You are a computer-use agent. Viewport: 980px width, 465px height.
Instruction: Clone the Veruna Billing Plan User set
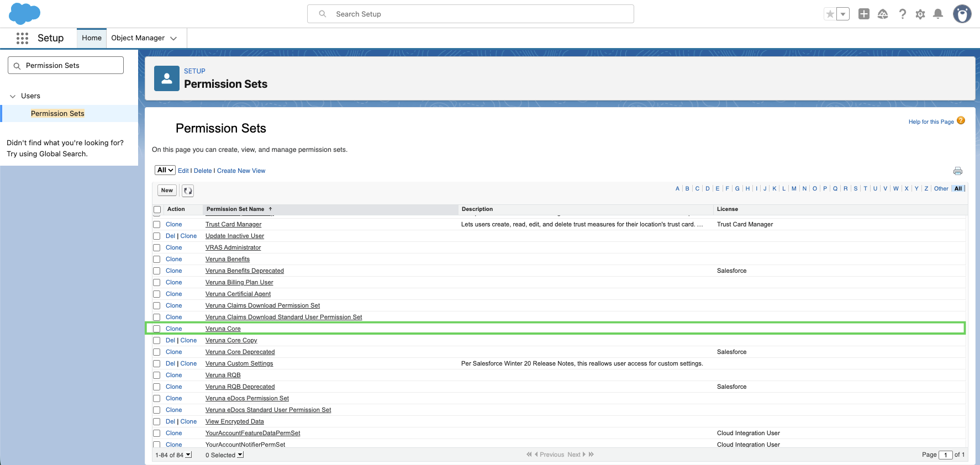click(x=174, y=283)
